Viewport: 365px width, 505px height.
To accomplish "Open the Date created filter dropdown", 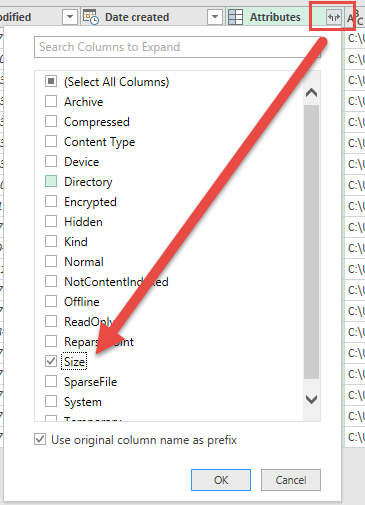I will coord(215,17).
